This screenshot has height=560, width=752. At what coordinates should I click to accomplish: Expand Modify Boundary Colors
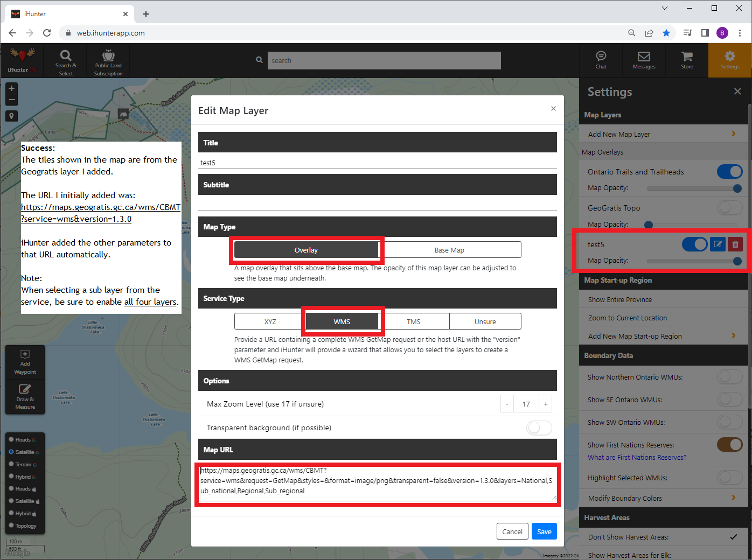pyautogui.click(x=664, y=498)
